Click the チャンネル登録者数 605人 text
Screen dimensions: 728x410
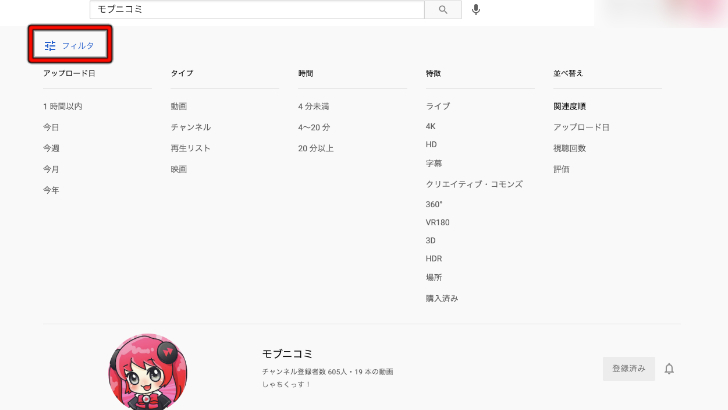(x=305, y=371)
